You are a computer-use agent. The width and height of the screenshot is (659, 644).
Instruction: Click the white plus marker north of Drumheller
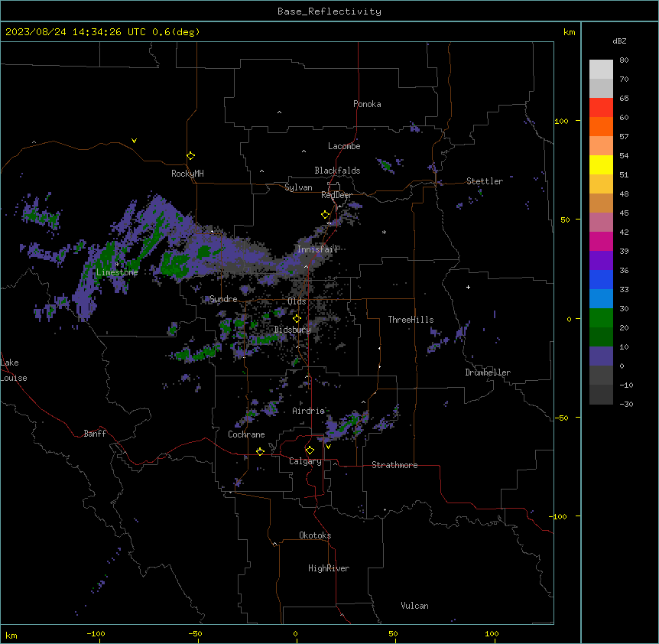(468, 287)
